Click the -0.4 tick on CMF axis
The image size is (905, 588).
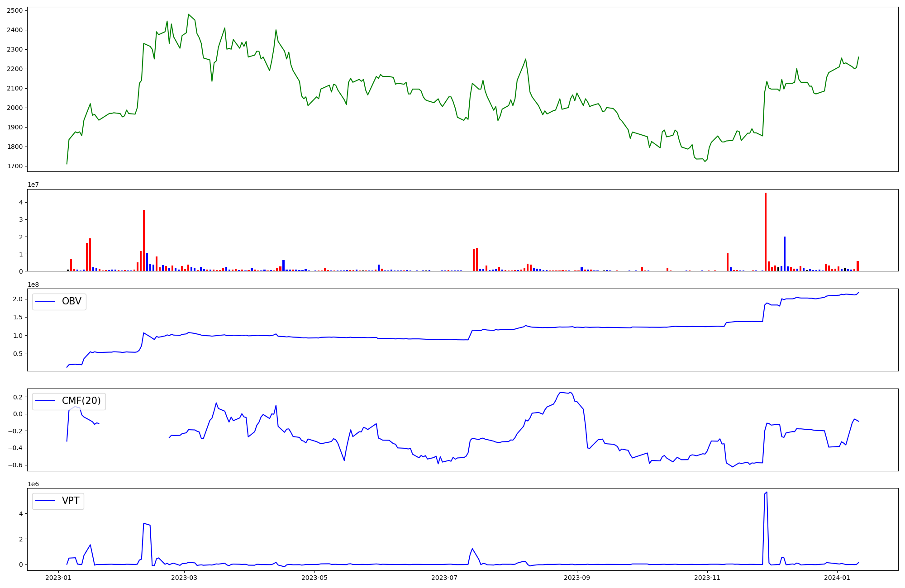coord(15,448)
